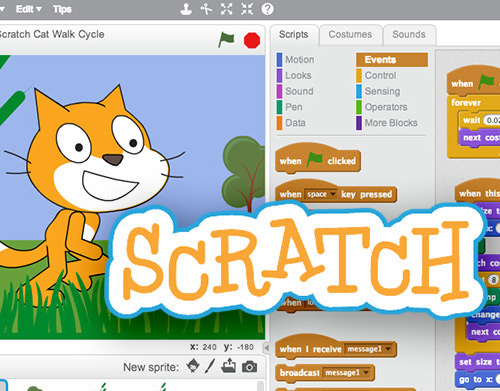Screen dimensions: 500x391
Task: Select the Grow sprite tool
Action: [227, 9]
